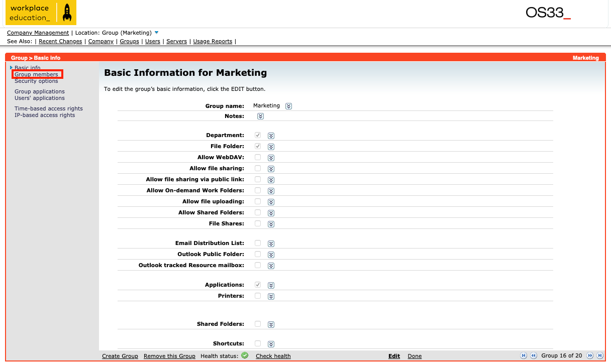Open Time-based access rights in sidebar
The width and height of the screenshot is (611, 364).
pyautogui.click(x=49, y=108)
